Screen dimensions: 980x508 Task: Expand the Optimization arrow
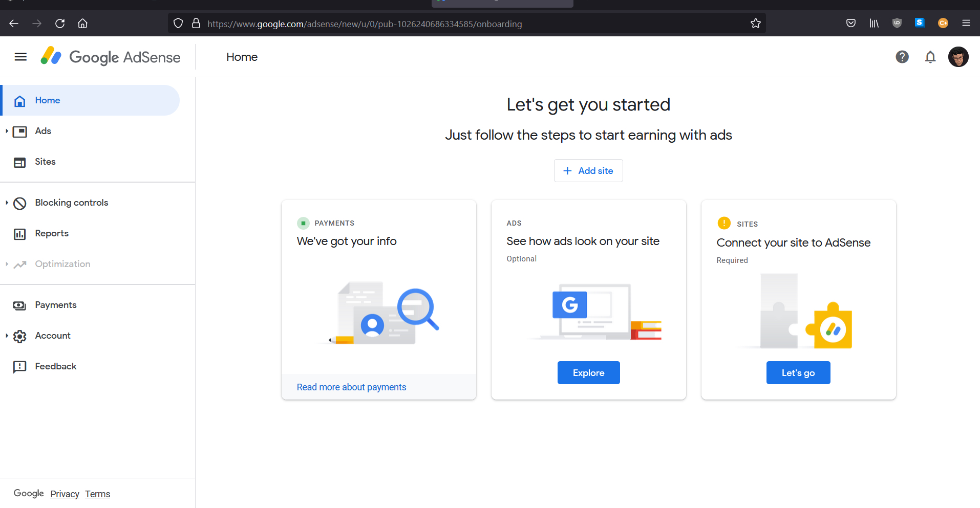(7, 264)
